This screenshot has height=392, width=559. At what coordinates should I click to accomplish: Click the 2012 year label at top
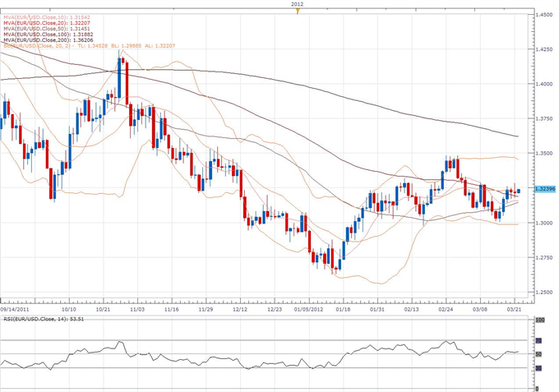pos(300,4)
